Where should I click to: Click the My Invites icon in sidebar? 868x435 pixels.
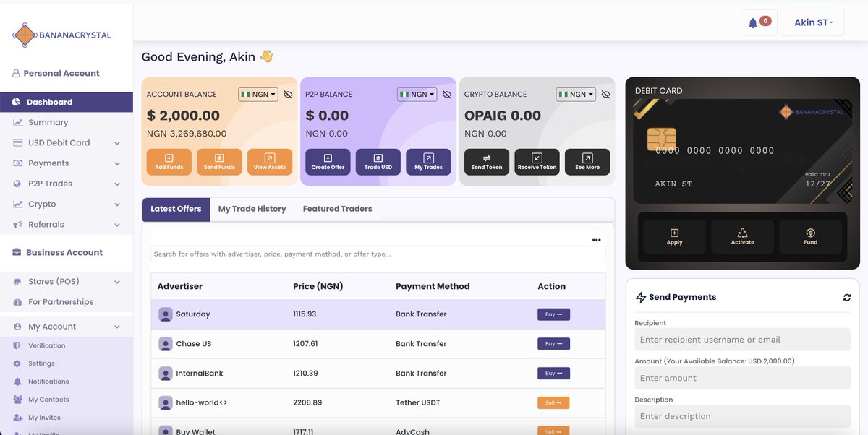click(17, 418)
